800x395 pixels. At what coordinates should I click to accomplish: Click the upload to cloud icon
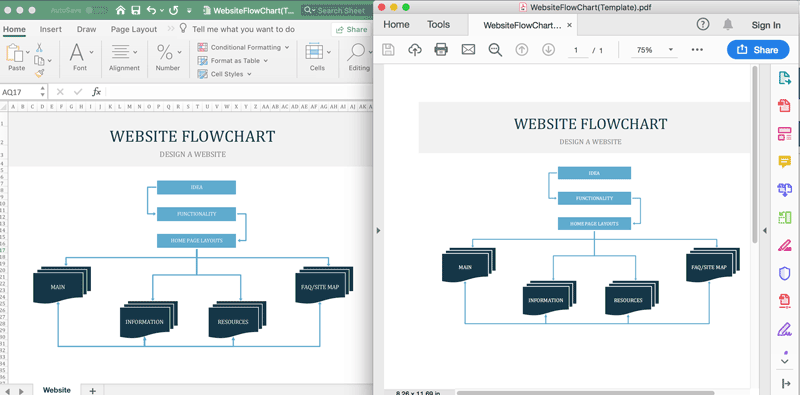415,50
